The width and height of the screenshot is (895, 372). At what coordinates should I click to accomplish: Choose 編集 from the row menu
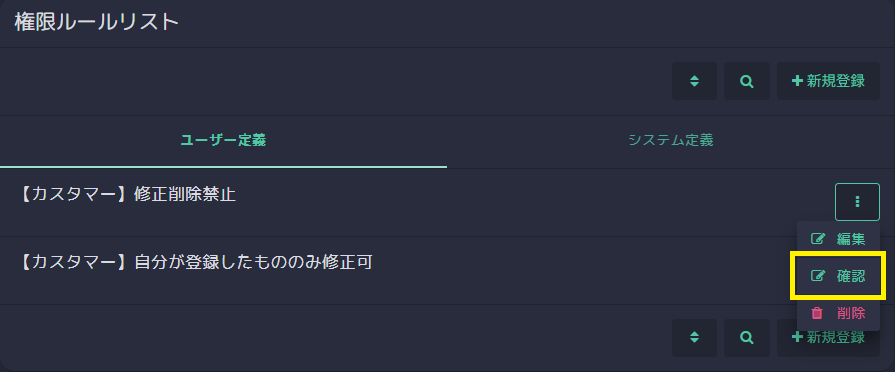coord(838,239)
